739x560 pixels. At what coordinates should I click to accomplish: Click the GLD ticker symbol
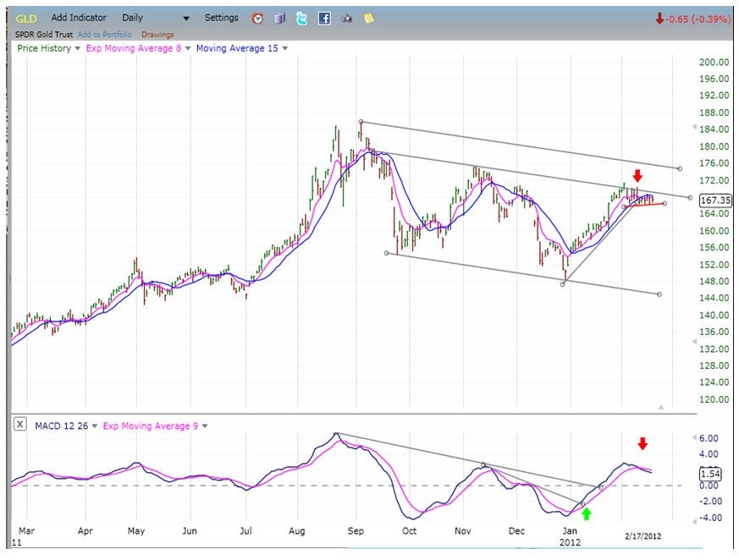26,19
